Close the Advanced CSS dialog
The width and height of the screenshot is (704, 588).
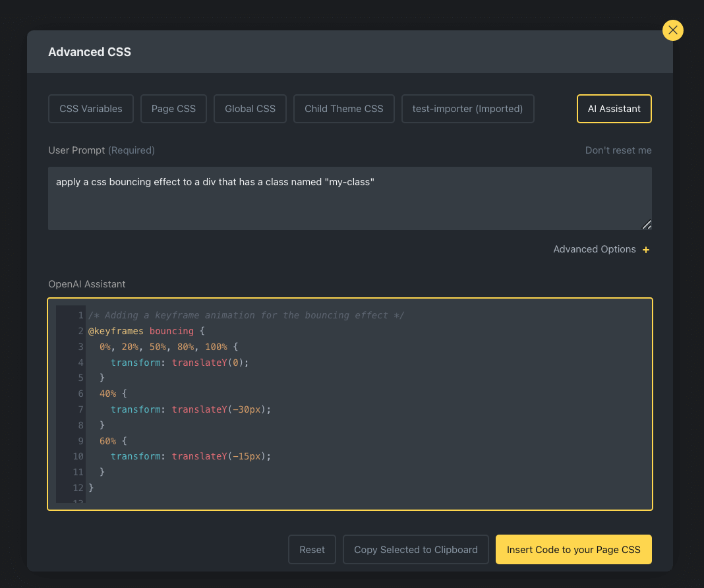(672, 30)
